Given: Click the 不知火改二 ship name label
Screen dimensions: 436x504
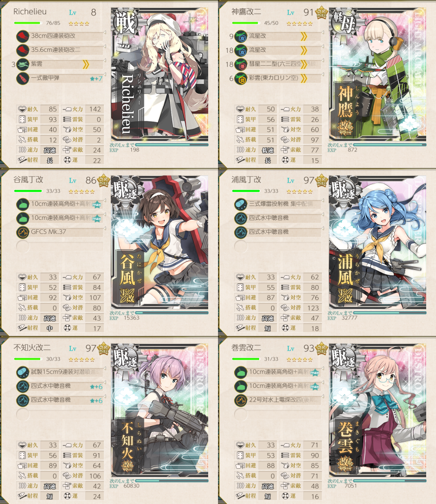Looking at the screenshot, I should pos(32,348).
